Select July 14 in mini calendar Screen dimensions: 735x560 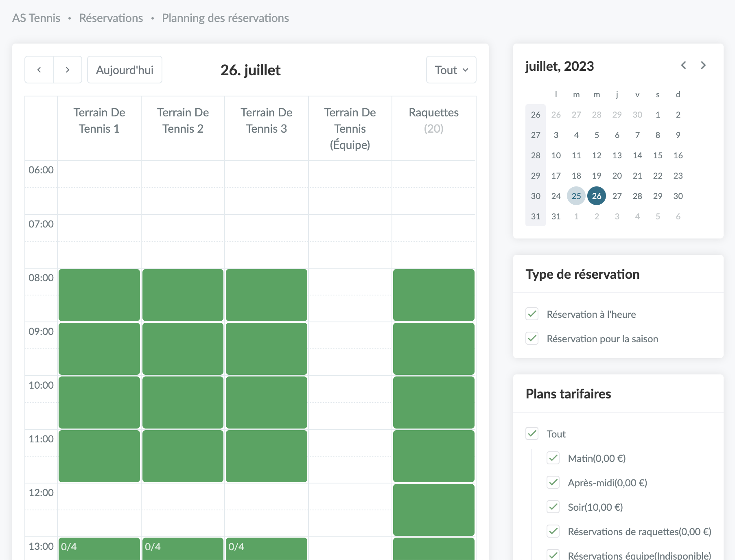pyautogui.click(x=637, y=155)
